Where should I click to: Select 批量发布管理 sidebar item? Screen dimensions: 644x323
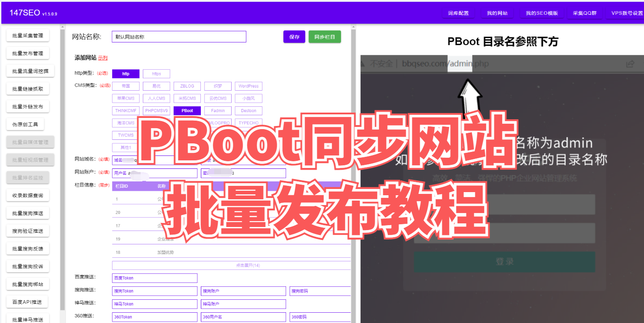pyautogui.click(x=28, y=54)
